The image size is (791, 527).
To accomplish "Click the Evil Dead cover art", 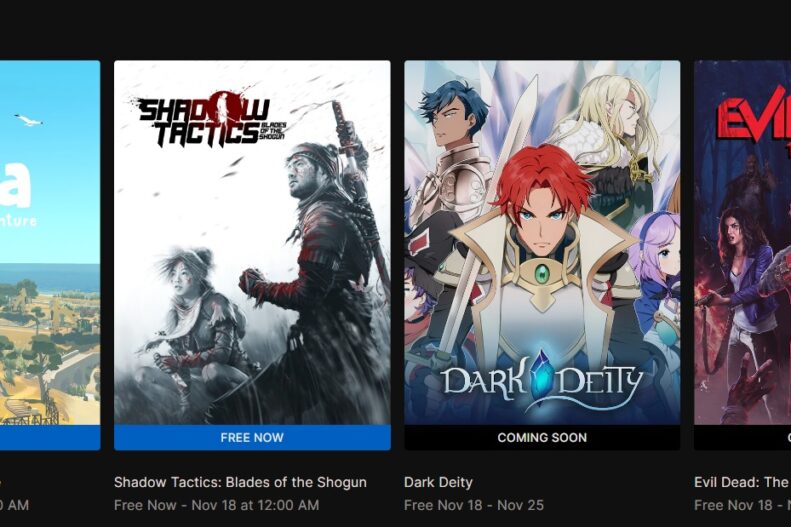I will pos(743,243).
